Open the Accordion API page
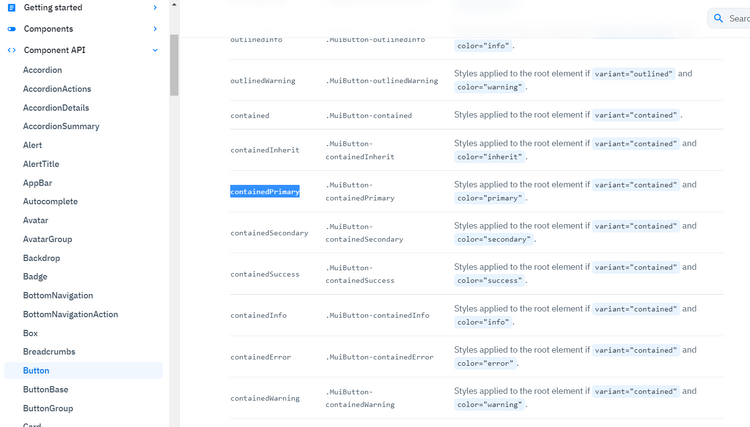 [x=42, y=70]
